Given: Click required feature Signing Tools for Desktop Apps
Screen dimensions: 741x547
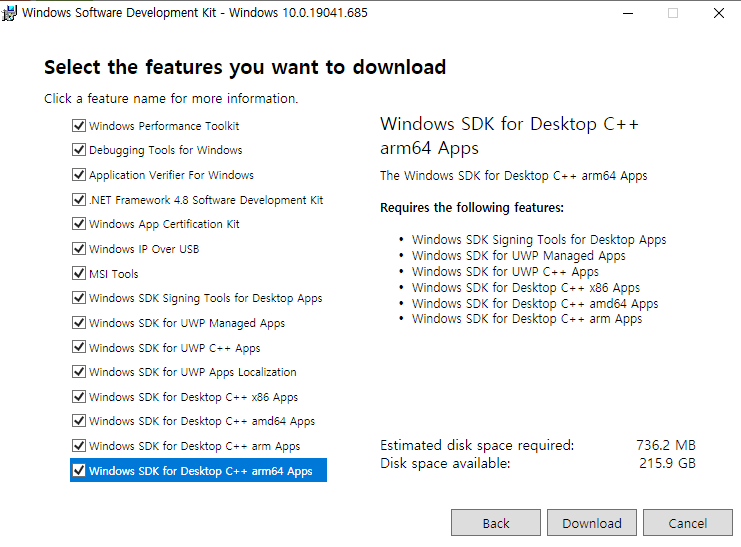Looking at the screenshot, I should point(539,240).
